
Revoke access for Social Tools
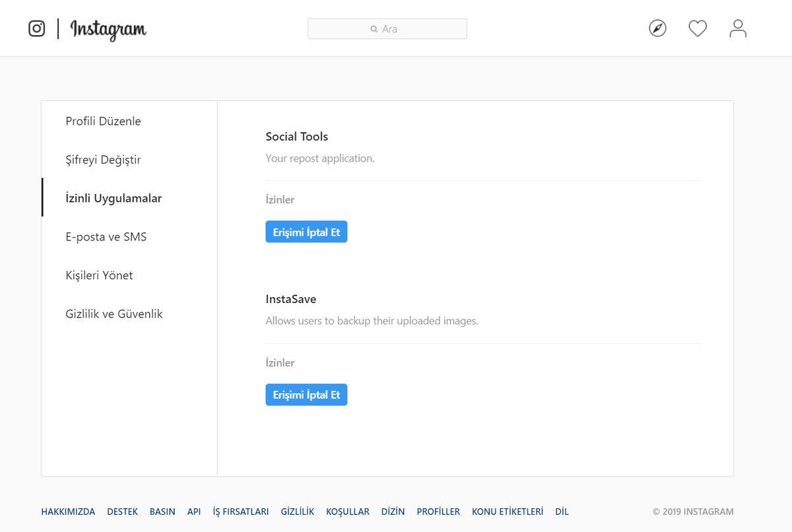(306, 231)
